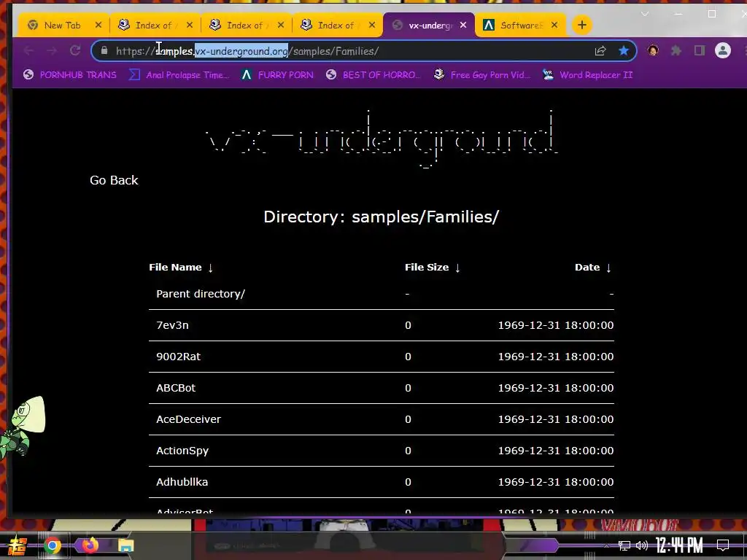Screen dimensions: 747x560
Task: Close the active vx-underground tab
Action: click(463, 25)
